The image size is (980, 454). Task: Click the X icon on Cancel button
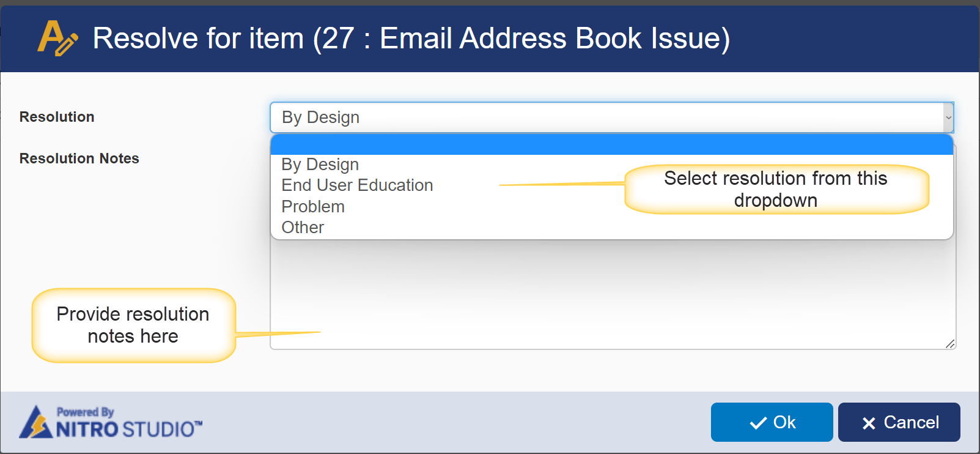[x=869, y=423]
